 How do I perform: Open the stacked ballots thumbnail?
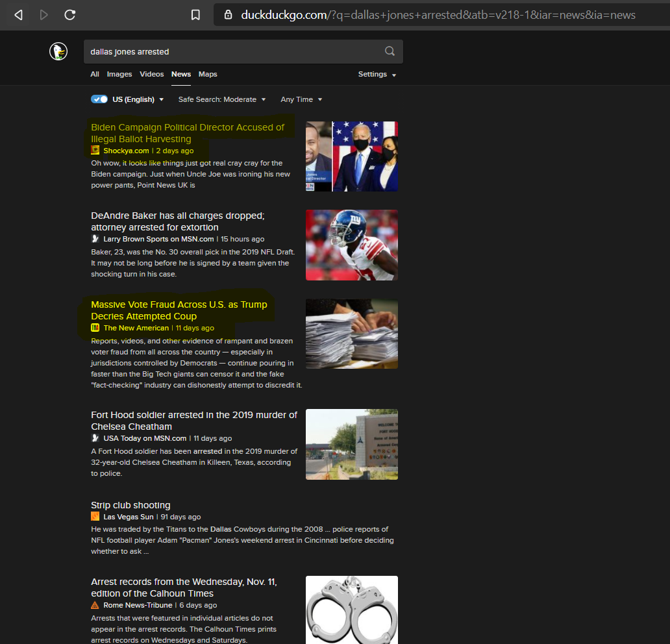pyautogui.click(x=352, y=334)
